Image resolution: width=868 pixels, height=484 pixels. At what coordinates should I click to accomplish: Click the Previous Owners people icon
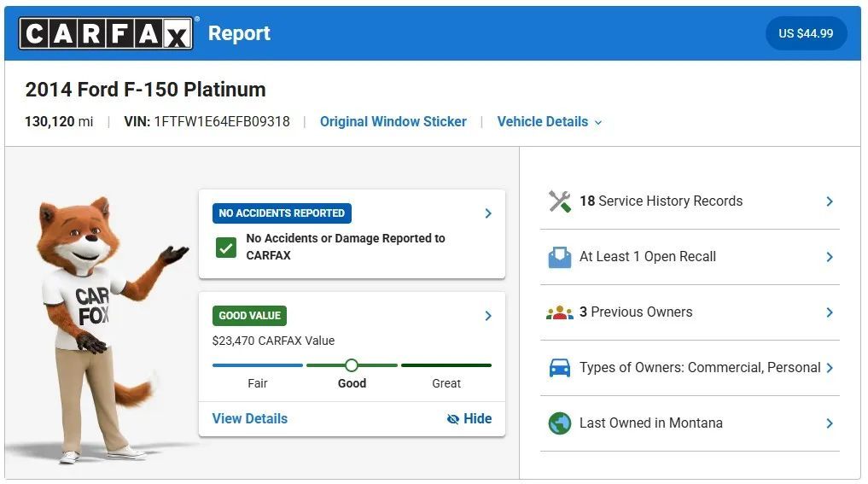pos(560,312)
